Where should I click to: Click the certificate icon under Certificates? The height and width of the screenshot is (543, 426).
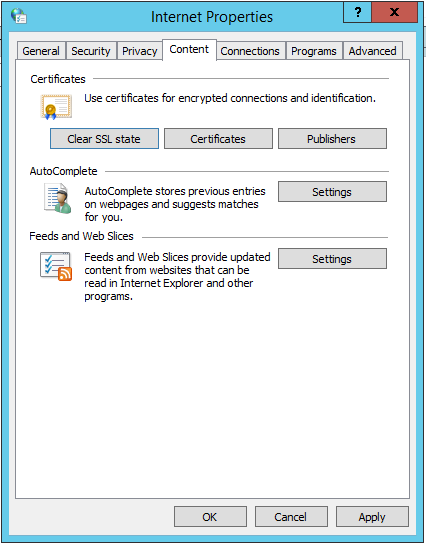click(56, 107)
